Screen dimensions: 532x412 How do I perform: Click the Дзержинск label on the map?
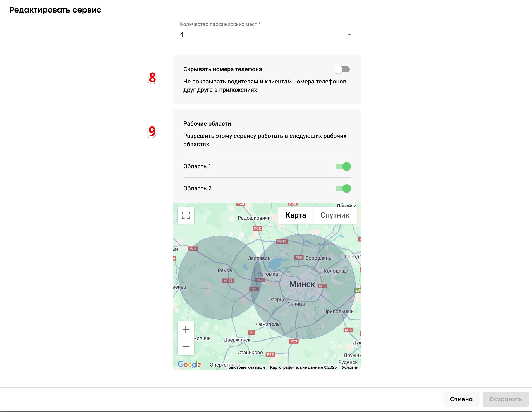click(237, 340)
